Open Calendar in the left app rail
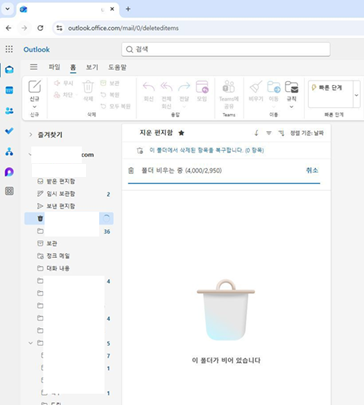The height and width of the screenshot is (409, 364). pos(9,90)
